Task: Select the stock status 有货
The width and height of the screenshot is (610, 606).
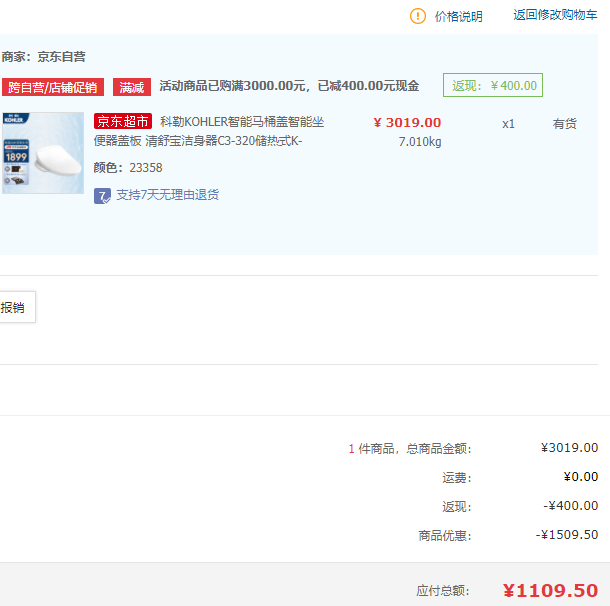Action: coord(564,124)
